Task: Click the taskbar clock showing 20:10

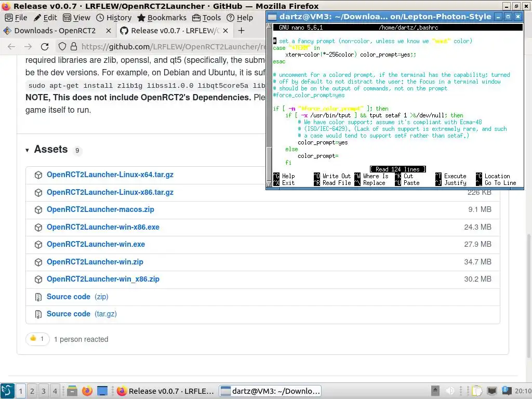Action: pyautogui.click(x=523, y=391)
